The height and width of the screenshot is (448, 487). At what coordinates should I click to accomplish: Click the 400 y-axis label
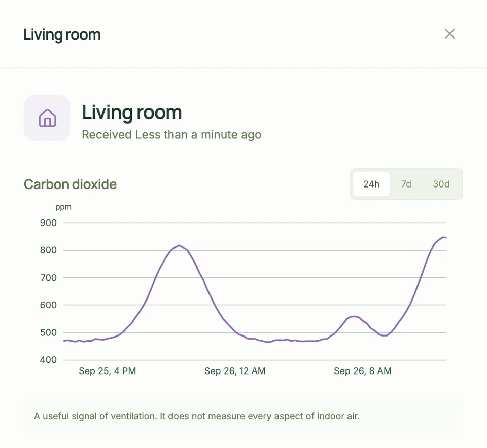point(48,360)
